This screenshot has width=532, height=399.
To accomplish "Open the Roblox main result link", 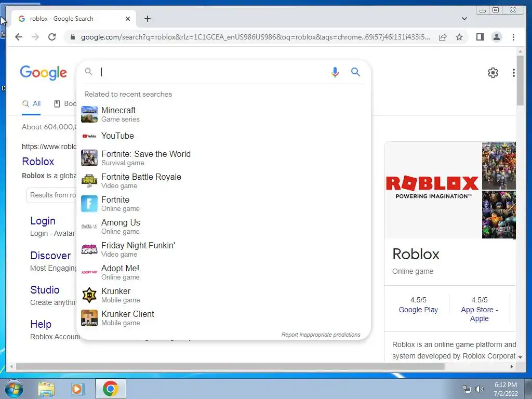I will pyautogui.click(x=38, y=162).
